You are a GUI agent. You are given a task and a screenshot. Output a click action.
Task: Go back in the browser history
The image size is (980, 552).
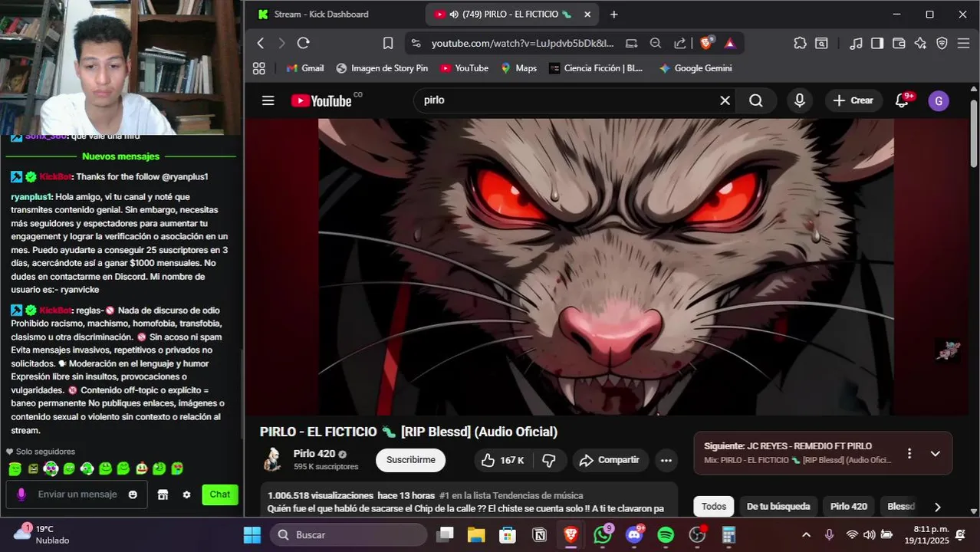click(x=261, y=44)
